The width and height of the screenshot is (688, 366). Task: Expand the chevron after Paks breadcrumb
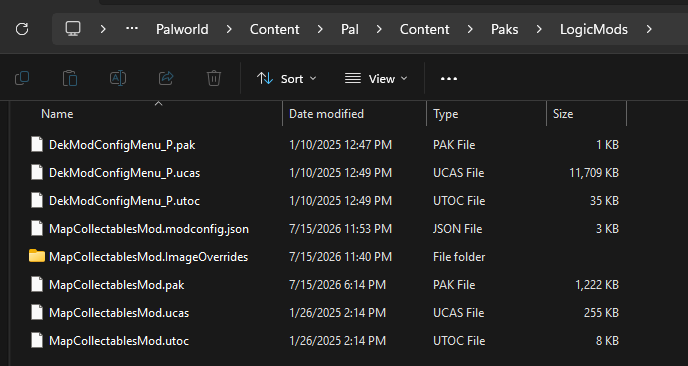click(539, 29)
